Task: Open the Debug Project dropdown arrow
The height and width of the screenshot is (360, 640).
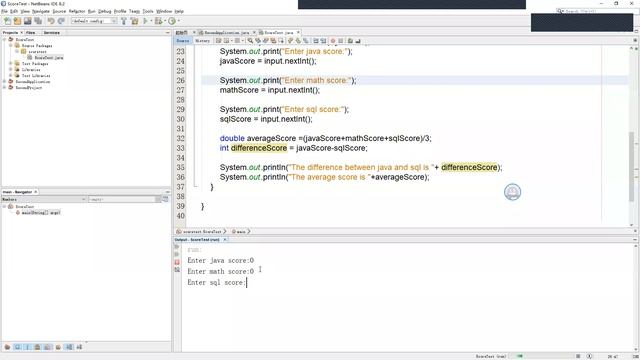Action: (164, 21)
